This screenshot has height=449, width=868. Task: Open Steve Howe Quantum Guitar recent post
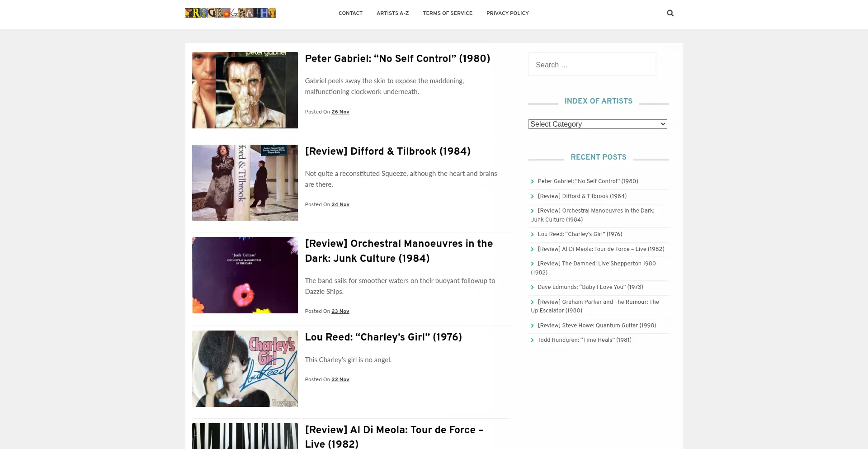click(x=596, y=326)
